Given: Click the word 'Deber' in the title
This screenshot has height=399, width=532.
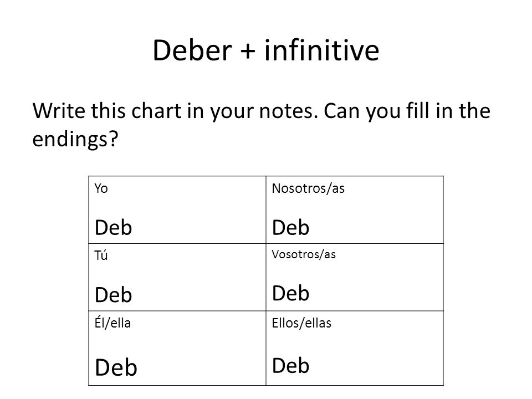Looking at the screenshot, I should [x=192, y=50].
